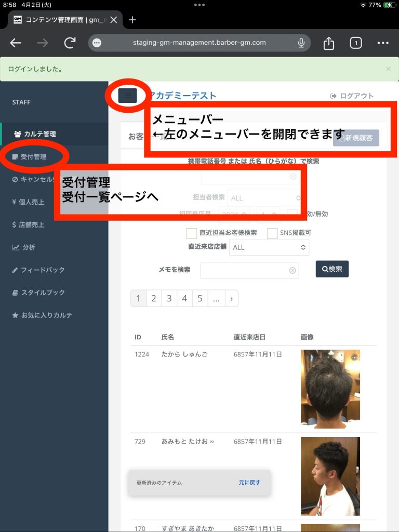Viewport: 399px width, 532px height.
Task: Open 受付管理 in the sidebar
Action: (x=33, y=156)
